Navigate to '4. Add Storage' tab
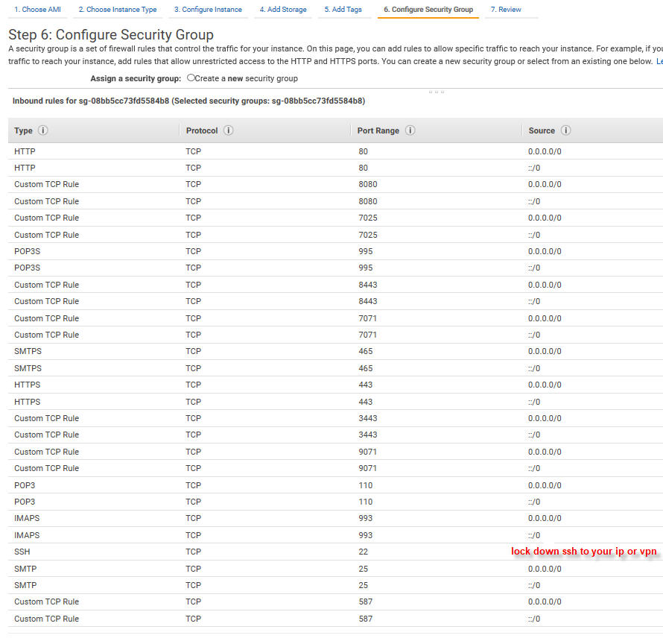This screenshot has width=663, height=644. 283,10
